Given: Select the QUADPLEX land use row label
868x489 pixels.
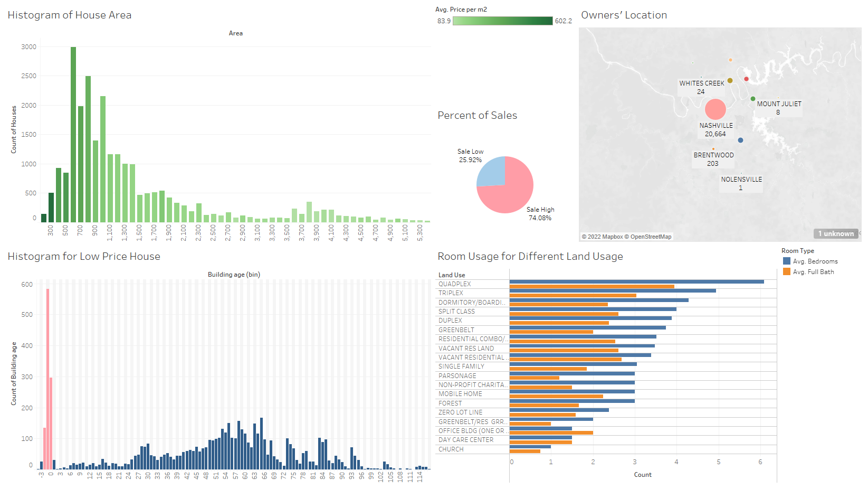Looking at the screenshot, I should click(455, 284).
